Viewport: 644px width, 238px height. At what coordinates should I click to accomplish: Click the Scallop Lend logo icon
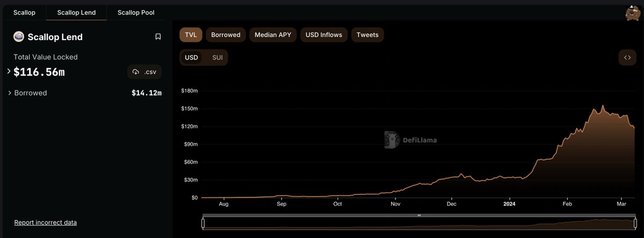pos(18,36)
